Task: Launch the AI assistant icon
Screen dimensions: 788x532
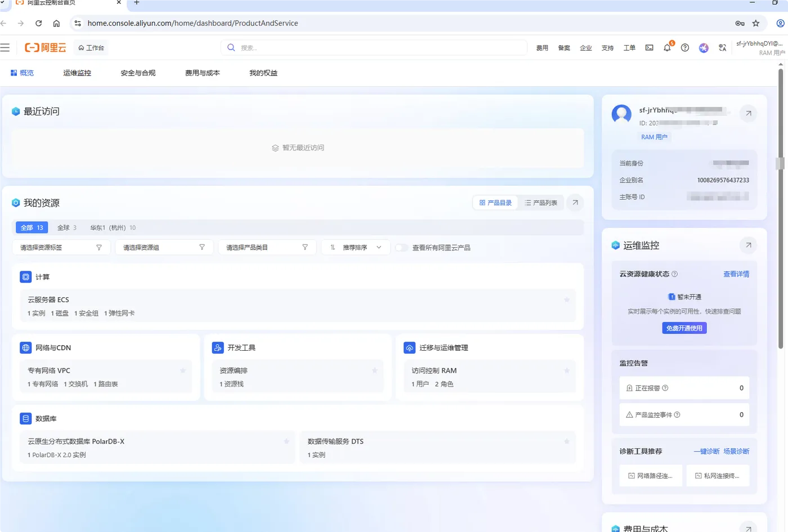Action: [704, 48]
